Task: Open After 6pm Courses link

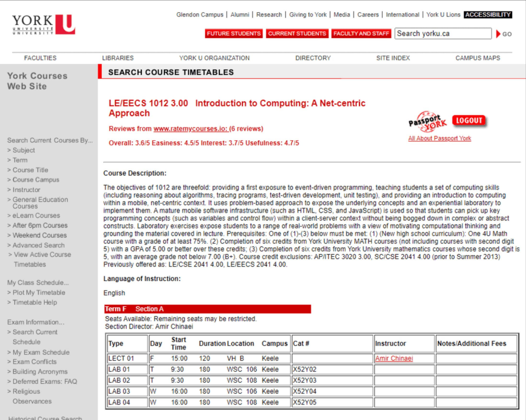Action: pos(40,225)
